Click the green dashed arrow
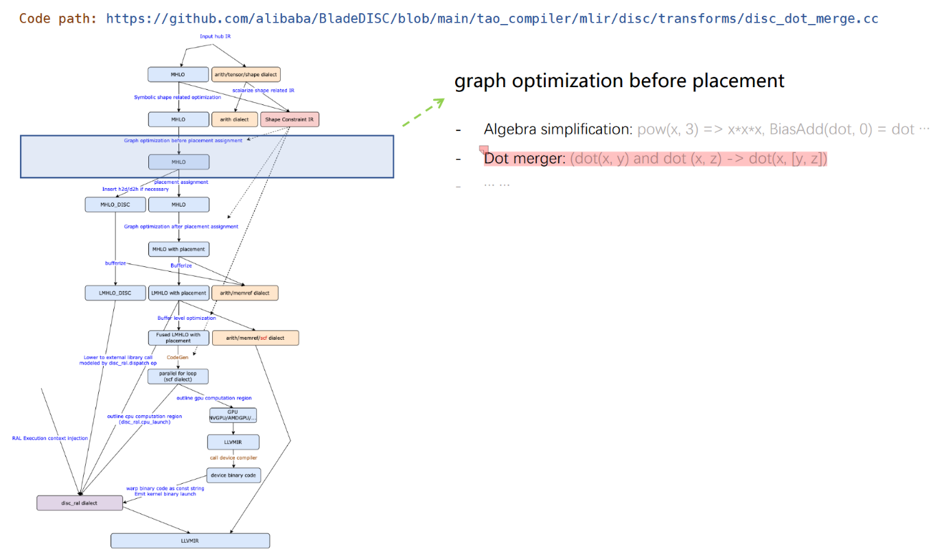This screenshot has width=946, height=560. click(x=423, y=113)
